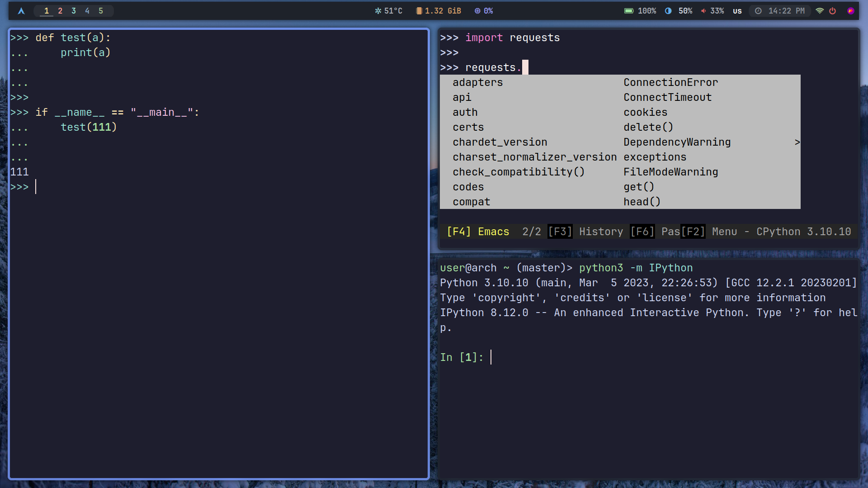Click the 'IPython 8.12.0' version line
Image resolution: width=868 pixels, height=488 pixels.
[649, 320]
